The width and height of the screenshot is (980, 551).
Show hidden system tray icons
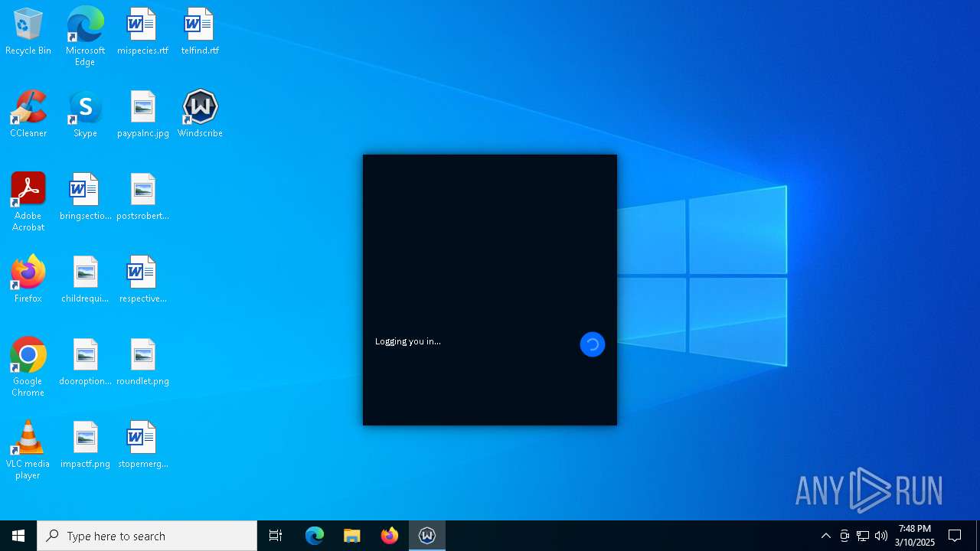tap(826, 536)
